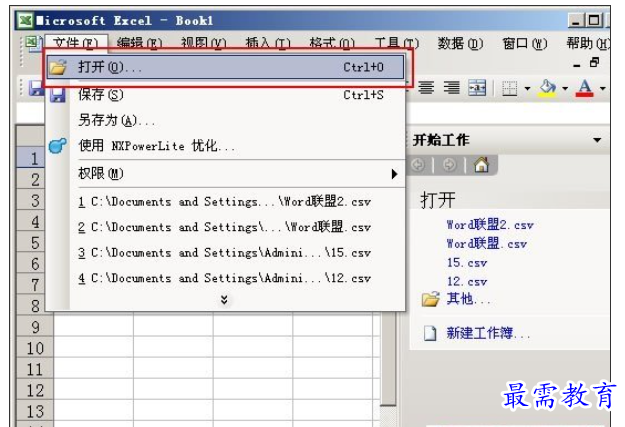Open recent file 1 Word联盟2.csv in menu

[224, 202]
